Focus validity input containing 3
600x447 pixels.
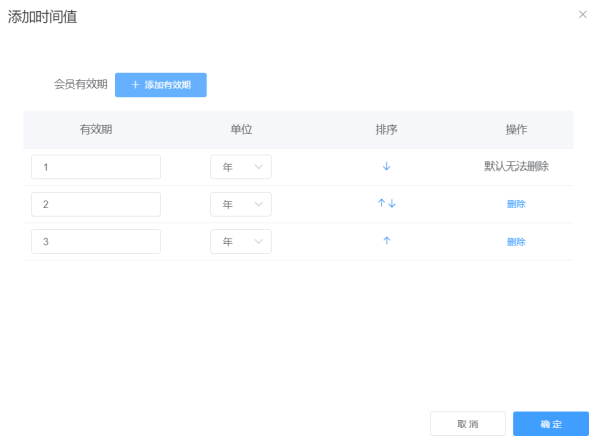click(96, 241)
